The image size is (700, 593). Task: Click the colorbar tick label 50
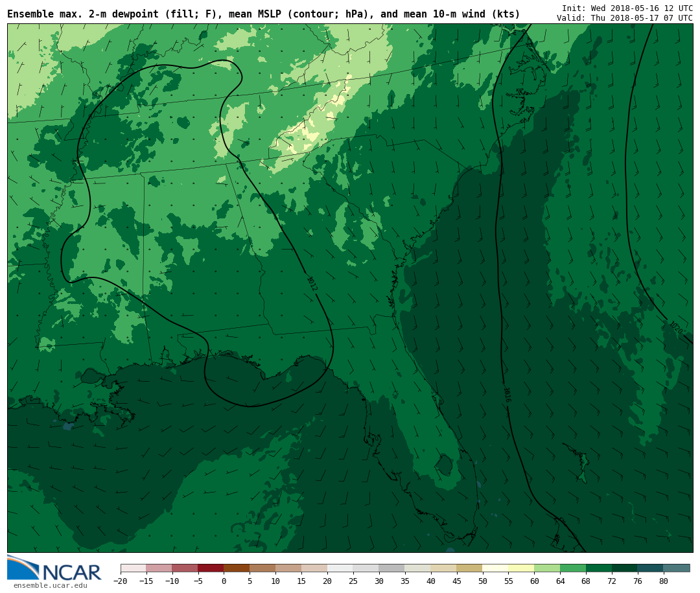(483, 581)
